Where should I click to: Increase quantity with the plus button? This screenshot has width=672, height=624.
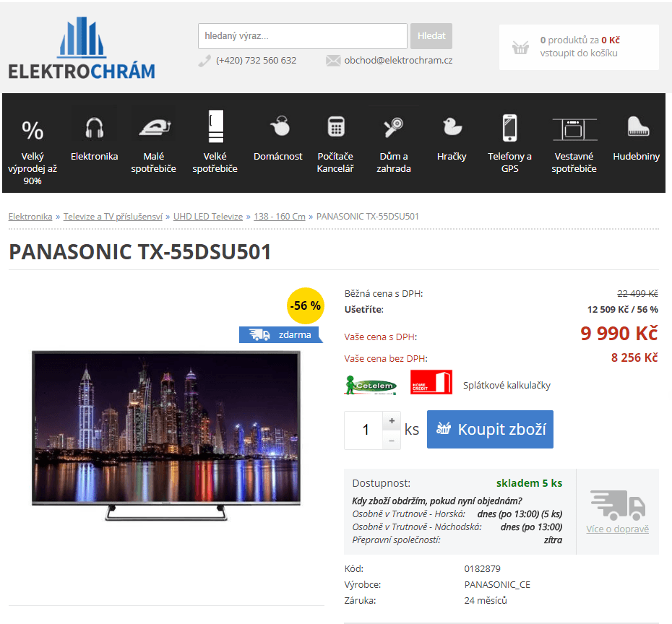[x=392, y=420]
